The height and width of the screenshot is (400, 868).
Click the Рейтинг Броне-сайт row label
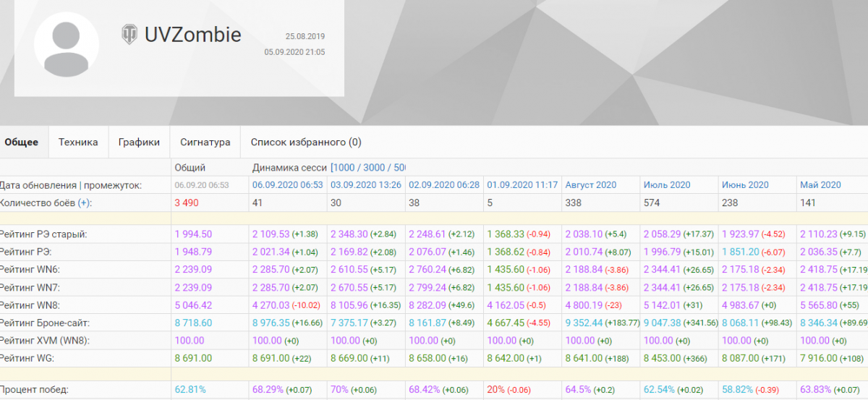click(44, 323)
